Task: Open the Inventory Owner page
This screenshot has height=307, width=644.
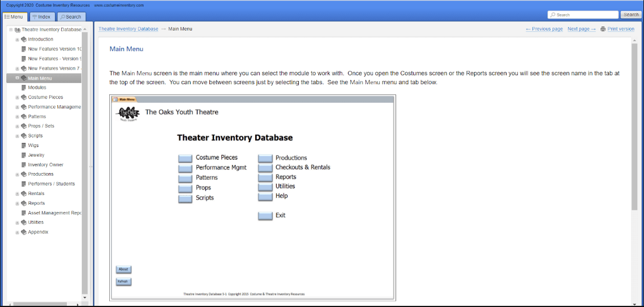Action: tap(46, 165)
